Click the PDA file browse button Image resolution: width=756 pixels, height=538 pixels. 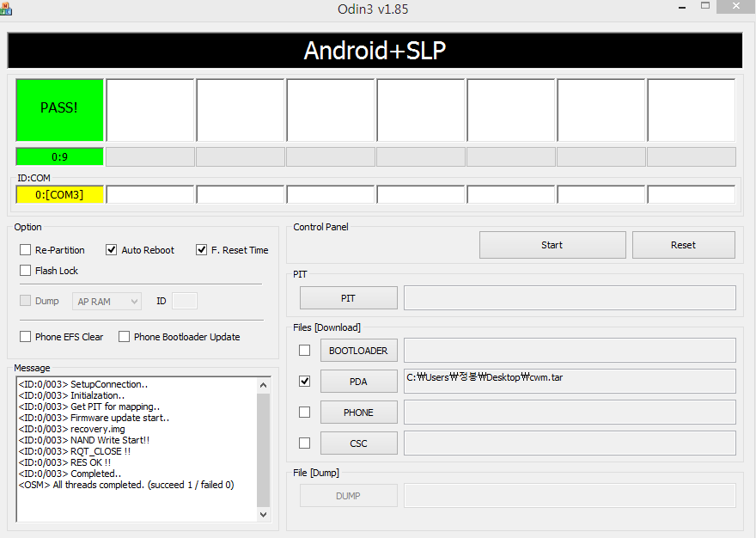[358, 381]
